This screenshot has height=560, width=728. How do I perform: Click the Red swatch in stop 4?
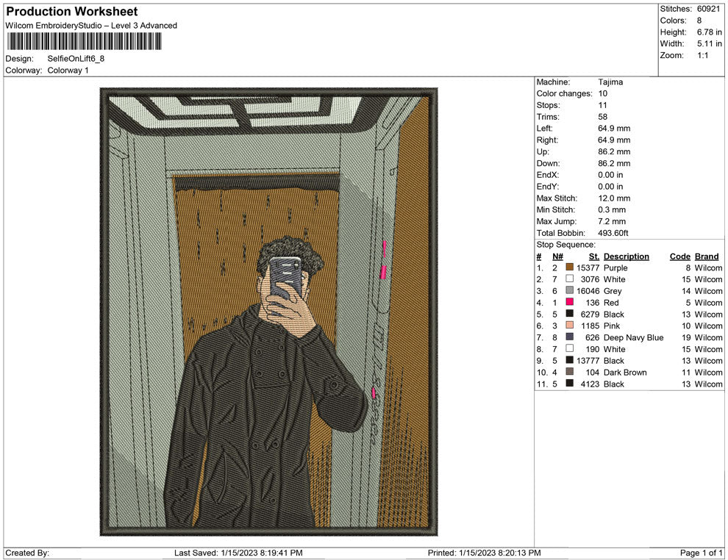[570, 302]
